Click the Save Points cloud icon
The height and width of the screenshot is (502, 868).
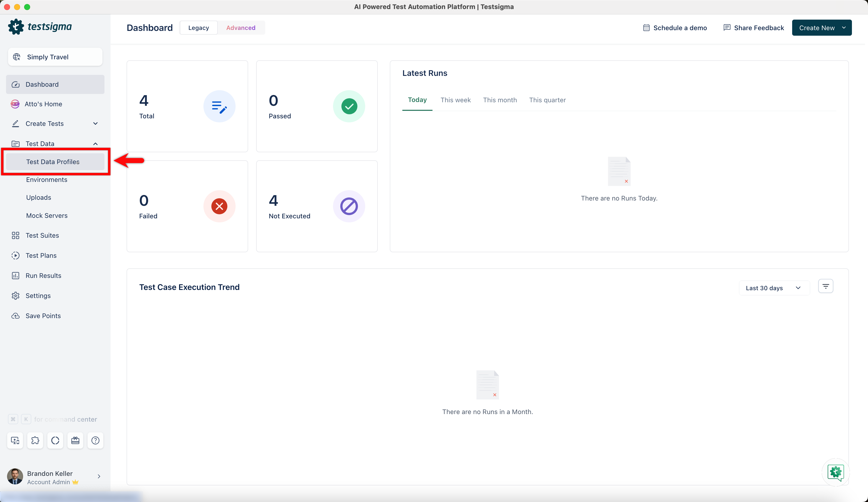click(x=16, y=316)
